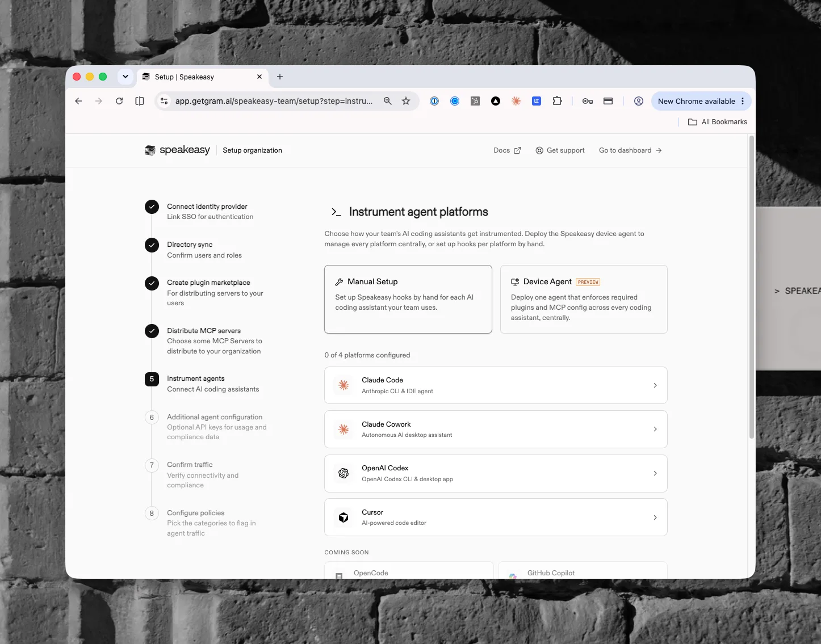Click the page vertical scrollbar
The height and width of the screenshot is (644, 821).
[752, 287]
